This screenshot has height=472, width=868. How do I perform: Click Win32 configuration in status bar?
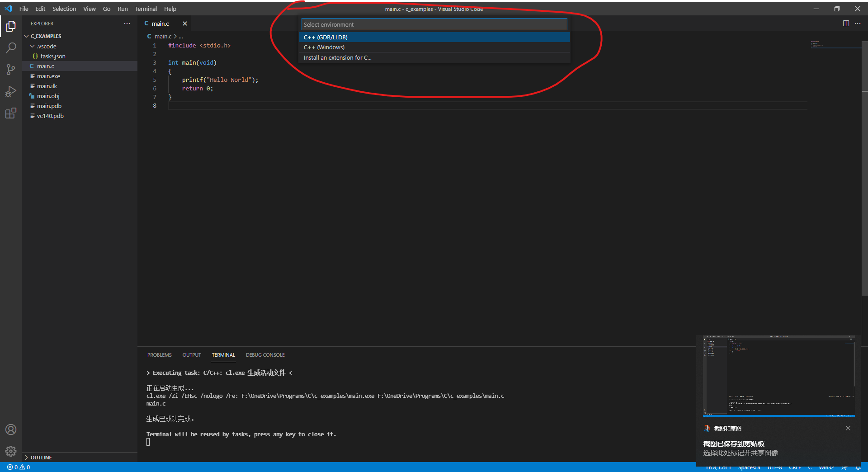[826, 467]
